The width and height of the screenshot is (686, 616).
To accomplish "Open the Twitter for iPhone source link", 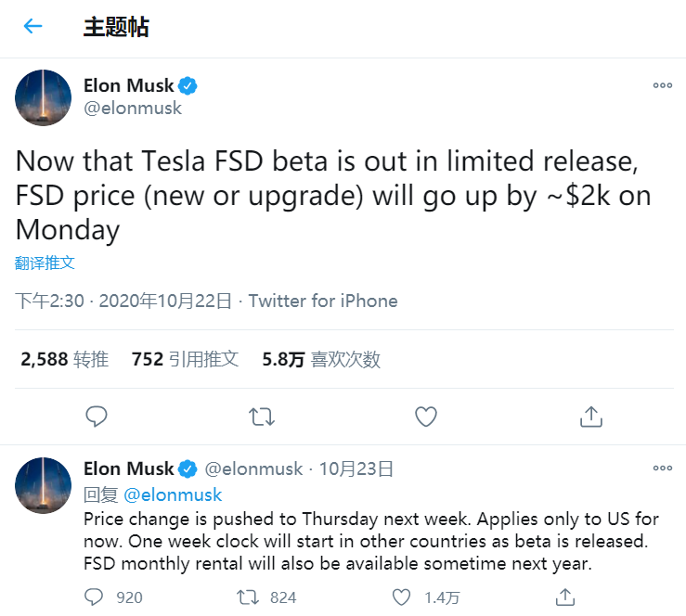I will [323, 301].
